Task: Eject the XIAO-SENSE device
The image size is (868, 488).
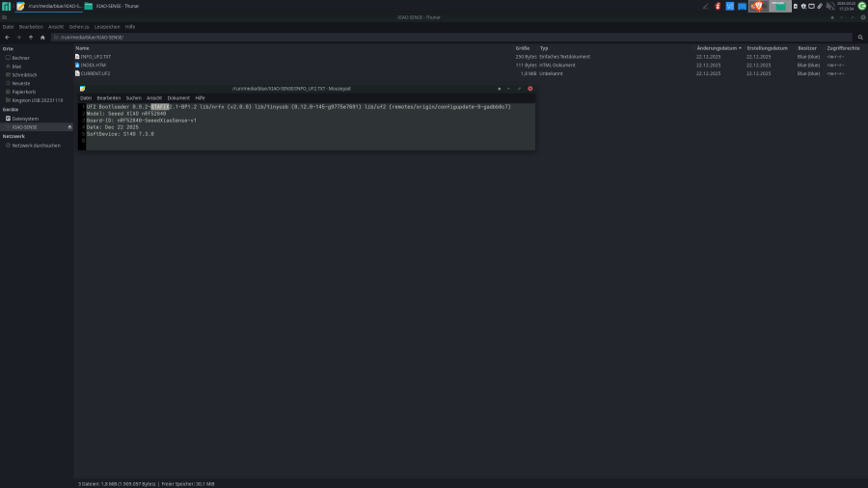Action: [x=69, y=126]
